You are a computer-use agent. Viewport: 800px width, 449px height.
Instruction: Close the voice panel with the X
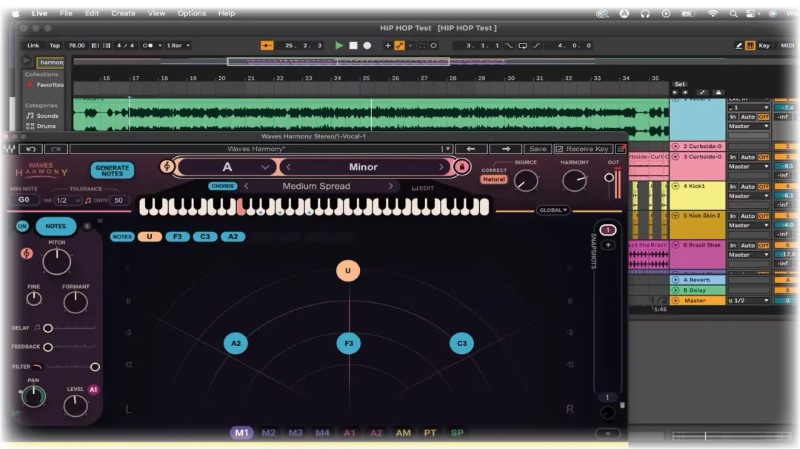coord(100,221)
